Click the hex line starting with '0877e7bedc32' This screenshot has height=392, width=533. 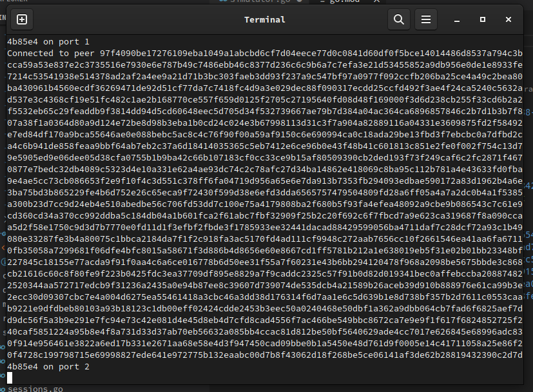265,170
